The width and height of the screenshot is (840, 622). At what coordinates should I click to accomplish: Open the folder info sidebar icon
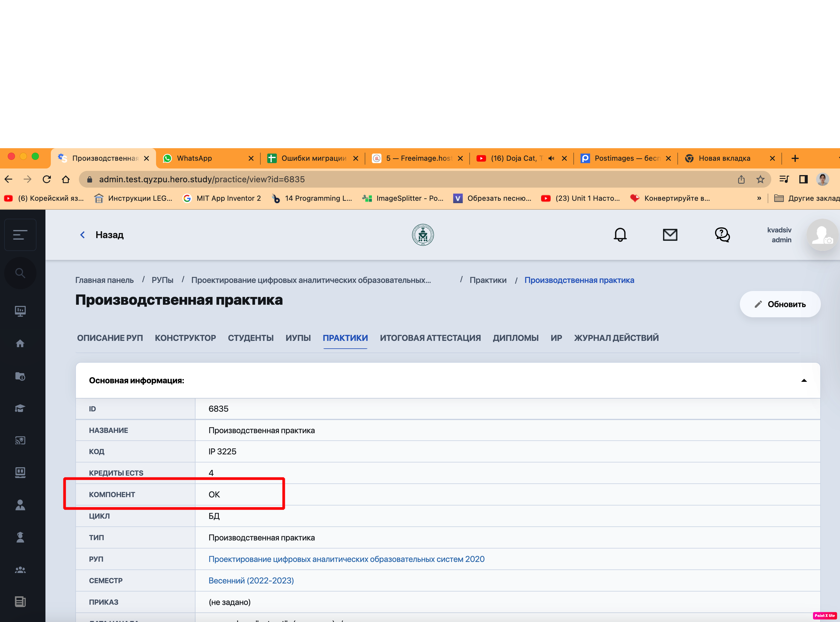pos(20,376)
